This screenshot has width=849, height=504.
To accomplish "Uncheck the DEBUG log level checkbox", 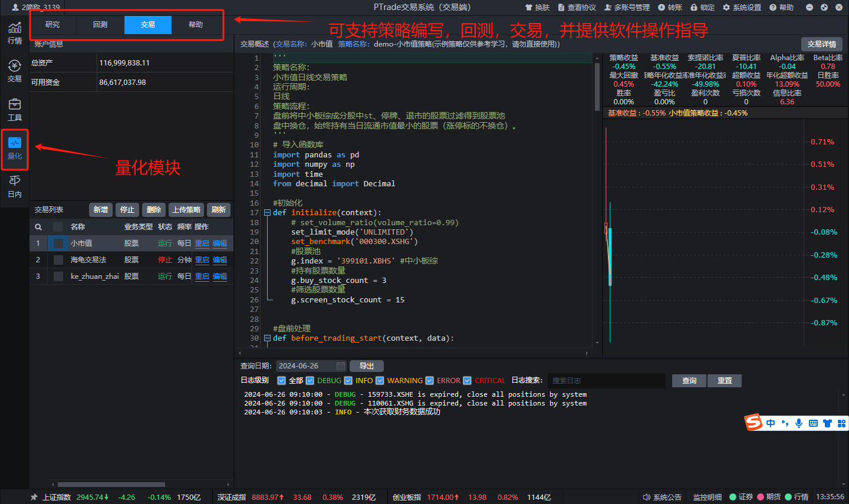I will (310, 381).
